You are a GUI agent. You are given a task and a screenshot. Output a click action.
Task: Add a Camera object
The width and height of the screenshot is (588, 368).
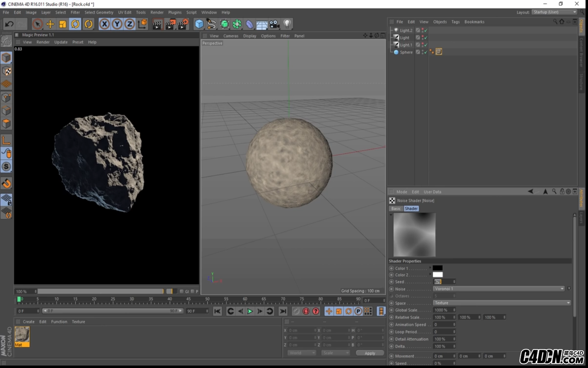[274, 24]
